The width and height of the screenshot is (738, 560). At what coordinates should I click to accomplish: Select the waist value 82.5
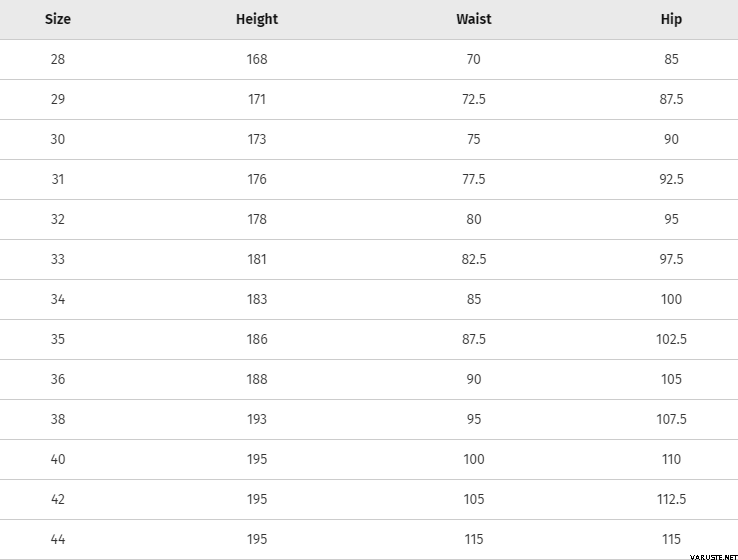pyautogui.click(x=473, y=259)
